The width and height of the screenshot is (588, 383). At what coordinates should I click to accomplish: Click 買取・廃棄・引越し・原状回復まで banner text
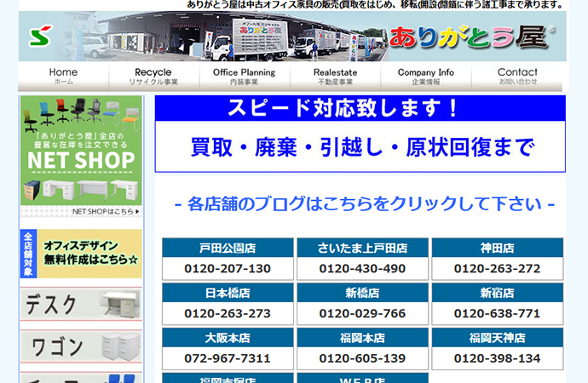click(x=362, y=146)
